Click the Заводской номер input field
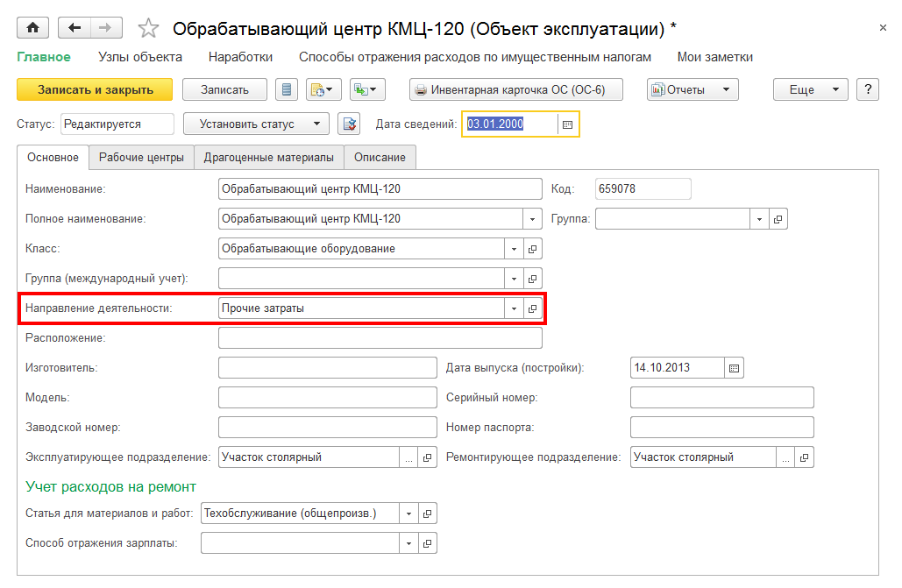The height and width of the screenshot is (588, 902). coord(327,428)
